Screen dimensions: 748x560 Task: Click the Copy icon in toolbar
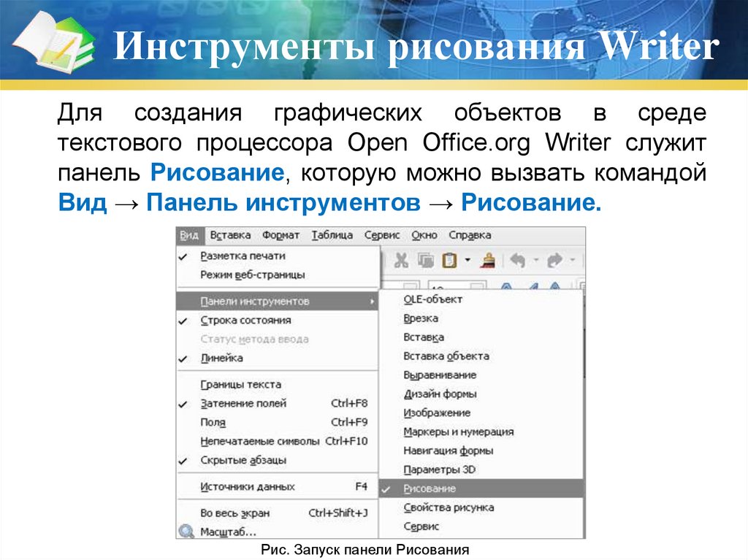coord(426,261)
